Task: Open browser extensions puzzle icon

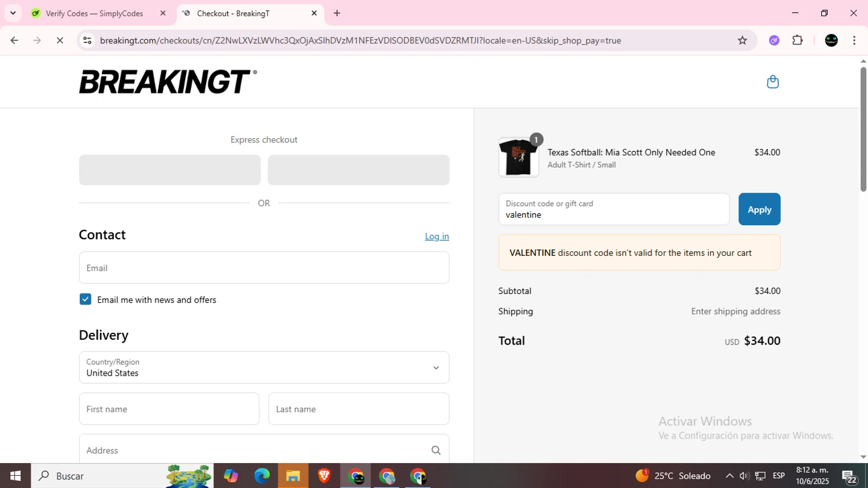Action: click(797, 41)
